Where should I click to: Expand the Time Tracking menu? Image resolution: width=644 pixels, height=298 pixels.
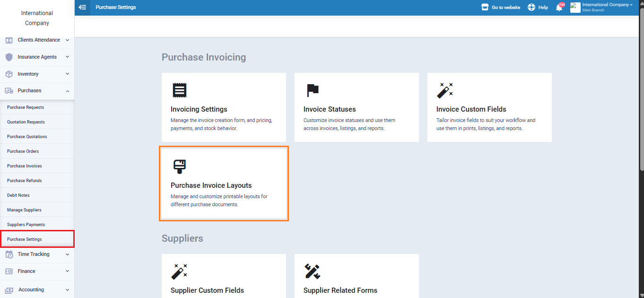coord(37,254)
